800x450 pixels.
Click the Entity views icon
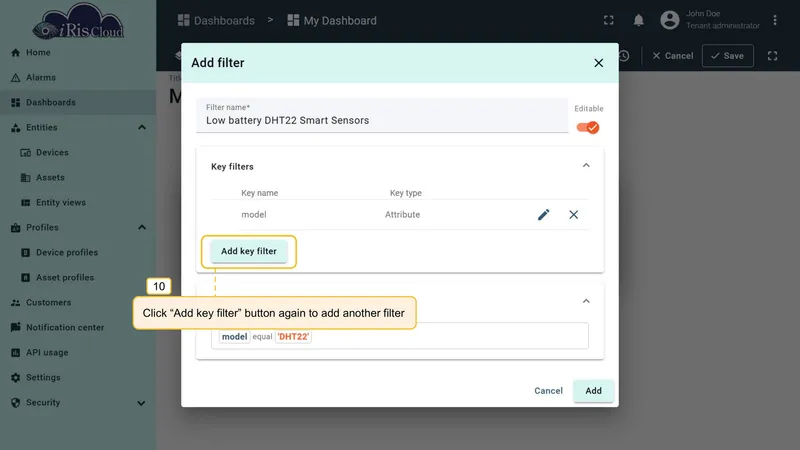(x=26, y=203)
